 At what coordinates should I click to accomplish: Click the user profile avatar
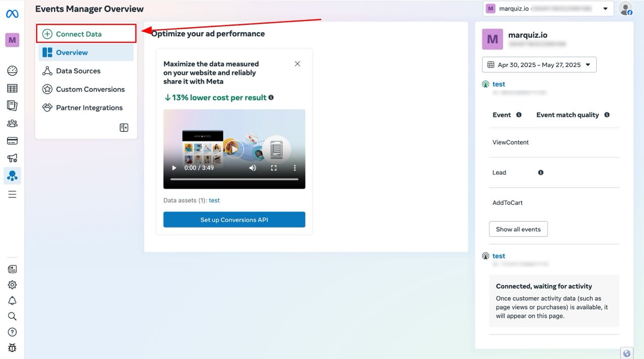(625, 9)
